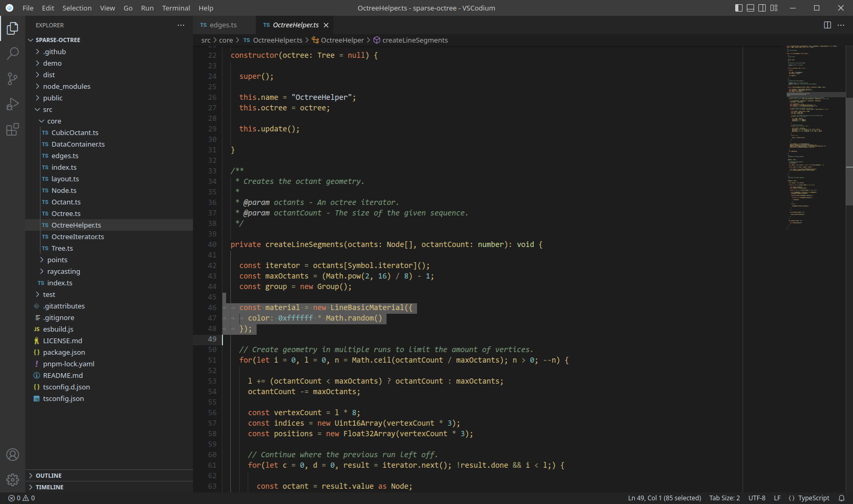
Task: Open LICENSE.md file
Action: coord(109,341)
